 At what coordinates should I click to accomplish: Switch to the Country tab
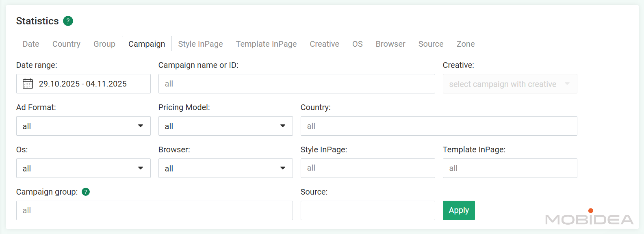[x=66, y=44]
